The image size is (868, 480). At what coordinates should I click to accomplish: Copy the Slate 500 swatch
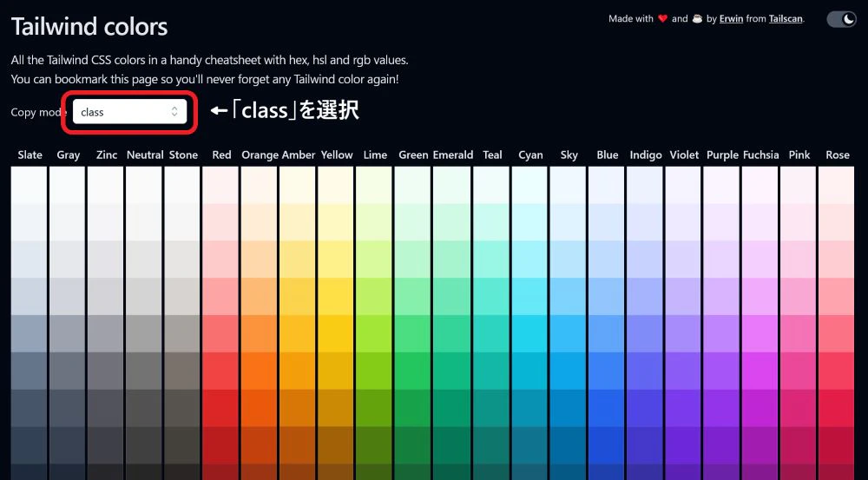coord(29,371)
